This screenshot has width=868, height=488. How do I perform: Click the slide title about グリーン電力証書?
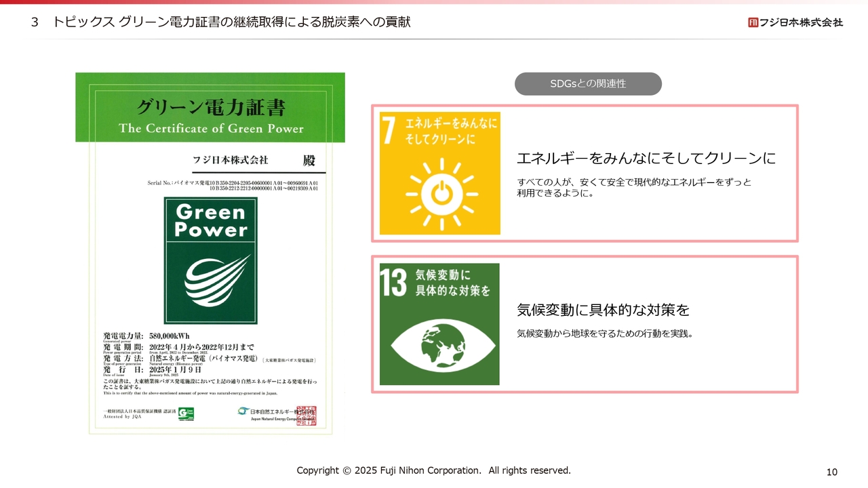231,22
